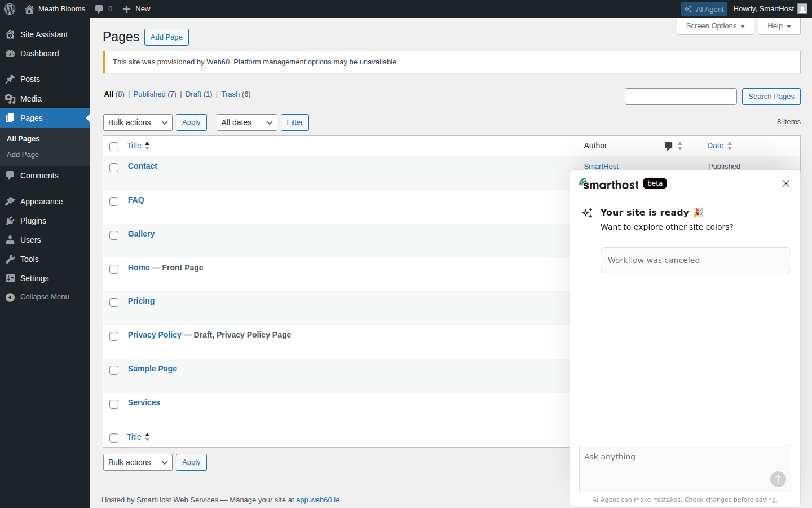812x508 pixels.
Task: Open the Tools section
Action: [x=29, y=259]
